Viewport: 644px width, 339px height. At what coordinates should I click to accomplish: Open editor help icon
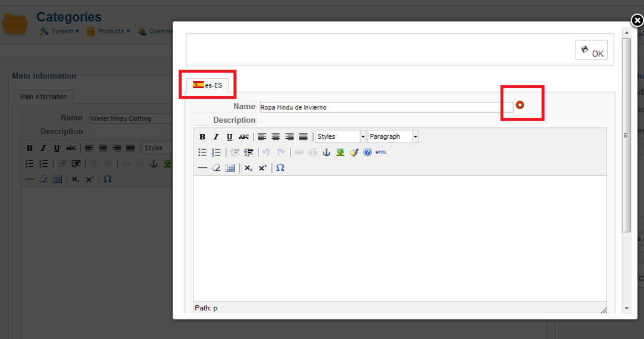(368, 153)
